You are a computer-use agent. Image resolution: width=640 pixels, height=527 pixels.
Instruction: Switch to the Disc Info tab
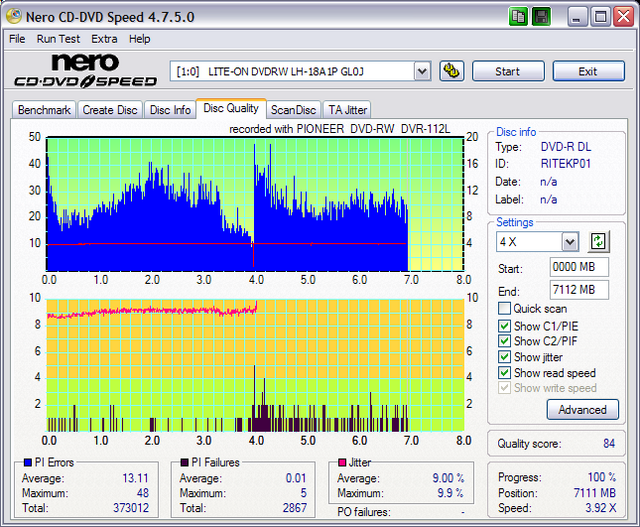[170, 110]
